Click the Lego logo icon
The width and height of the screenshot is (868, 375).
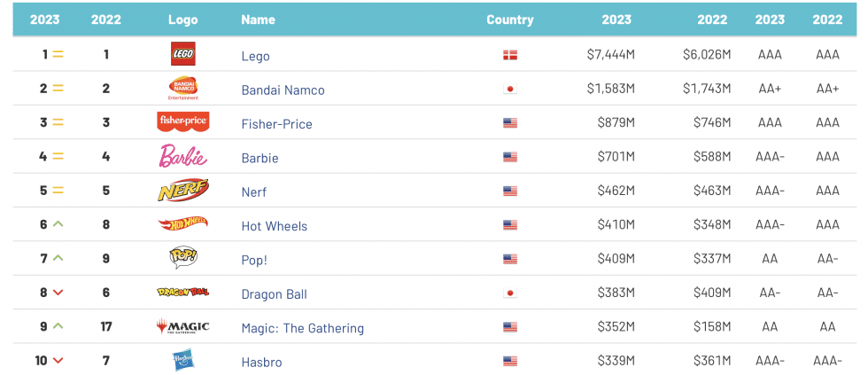(x=182, y=54)
